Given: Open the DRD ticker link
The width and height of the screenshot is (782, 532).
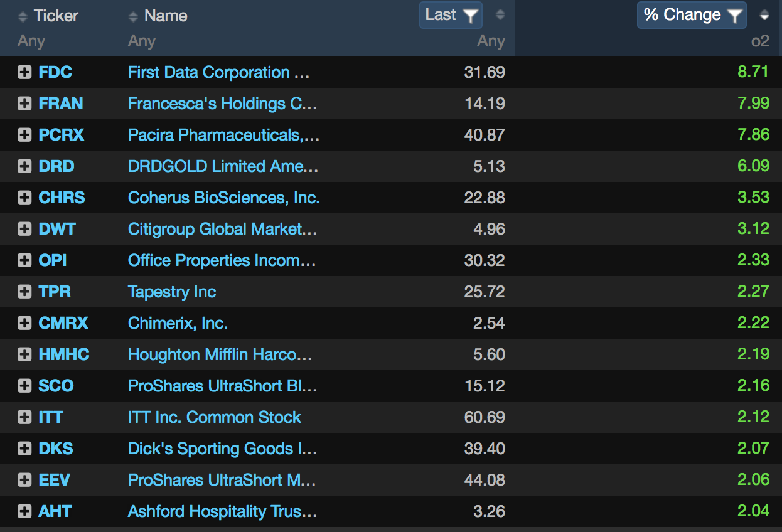Looking at the screenshot, I should click(56, 166).
